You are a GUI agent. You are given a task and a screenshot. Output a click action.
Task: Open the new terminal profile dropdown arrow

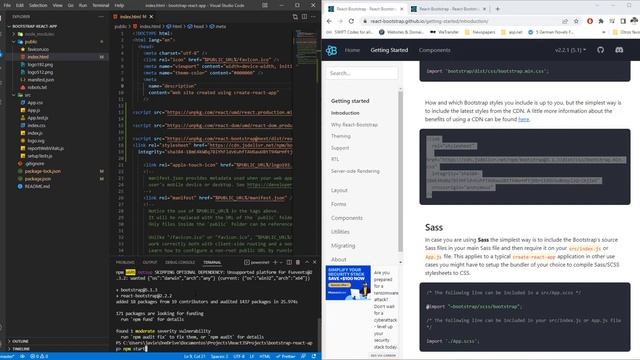(280, 262)
